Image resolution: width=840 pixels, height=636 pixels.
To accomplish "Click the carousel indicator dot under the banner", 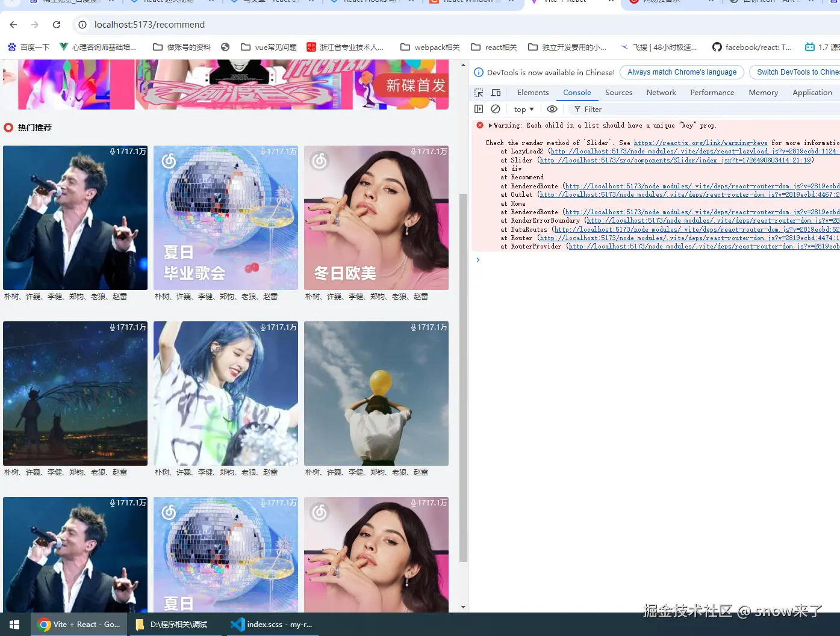I will 204,102.
